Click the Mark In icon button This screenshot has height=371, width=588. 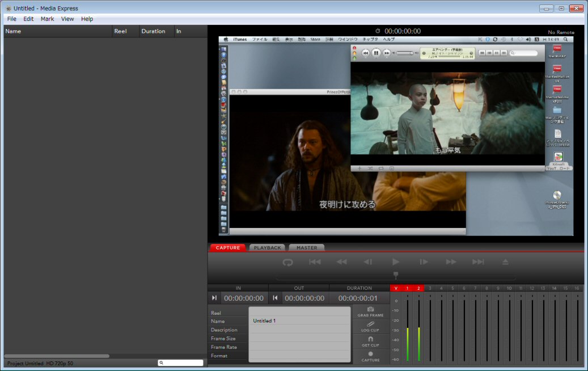click(214, 298)
